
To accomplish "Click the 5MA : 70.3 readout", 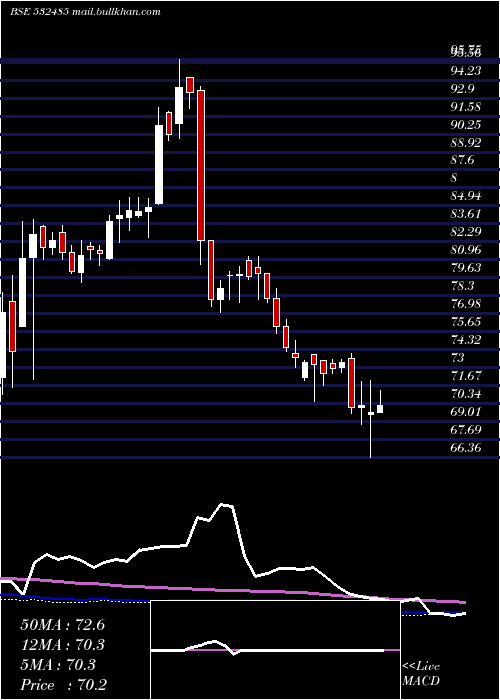I will coord(58,665).
